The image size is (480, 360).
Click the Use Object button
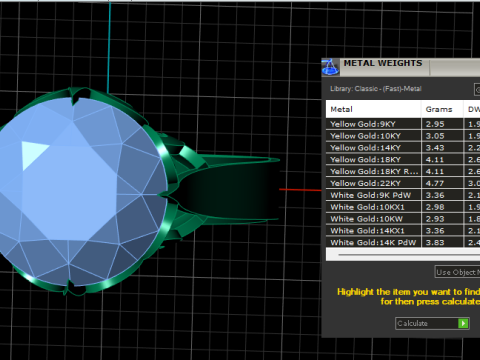click(457, 272)
